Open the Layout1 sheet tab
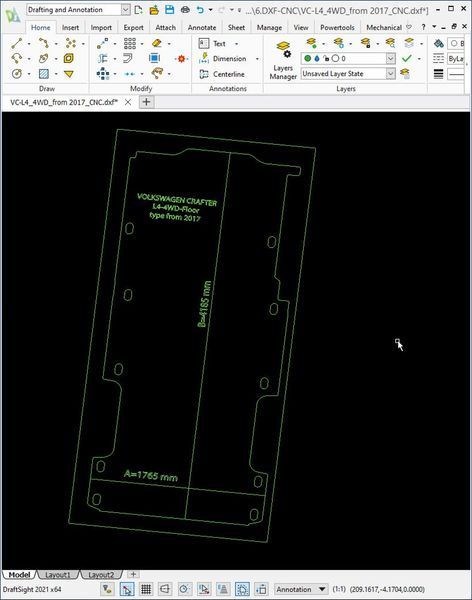 pyautogui.click(x=58, y=574)
